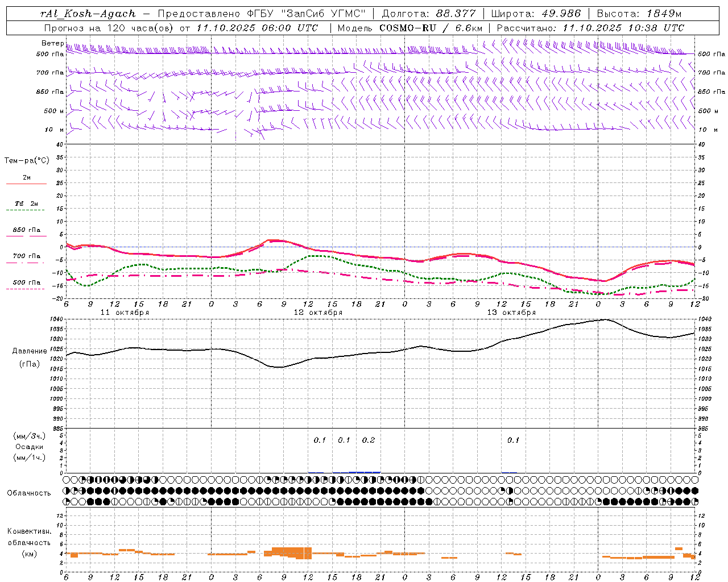Select the 700 гПа entry in temperature legend
This screenshot has height=582, width=728.
[26, 256]
